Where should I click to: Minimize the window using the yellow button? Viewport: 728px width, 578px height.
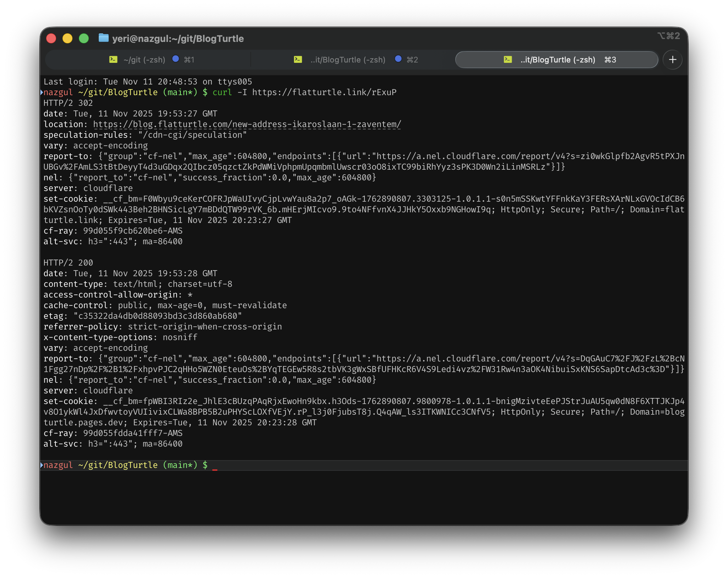[67, 38]
